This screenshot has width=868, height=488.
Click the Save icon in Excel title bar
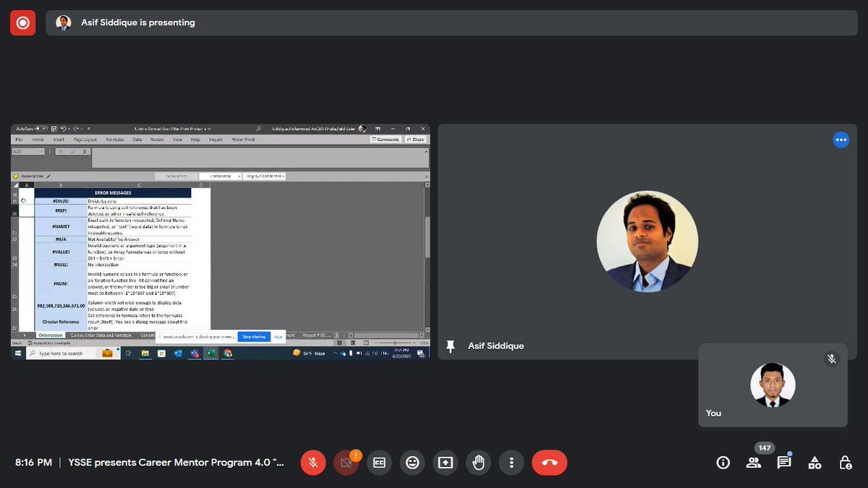[x=54, y=129]
